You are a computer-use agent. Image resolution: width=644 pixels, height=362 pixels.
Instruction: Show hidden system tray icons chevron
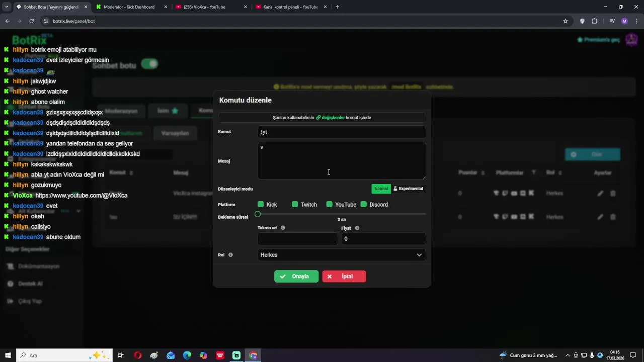click(568, 355)
